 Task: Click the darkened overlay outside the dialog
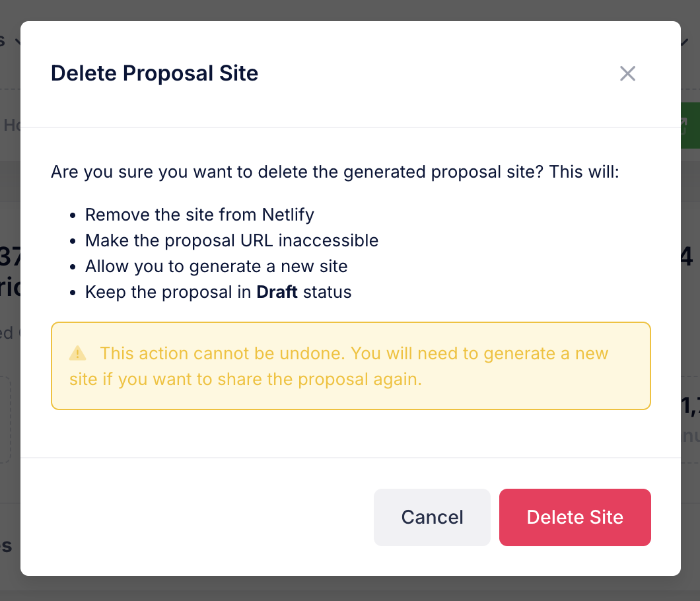[350, 586]
